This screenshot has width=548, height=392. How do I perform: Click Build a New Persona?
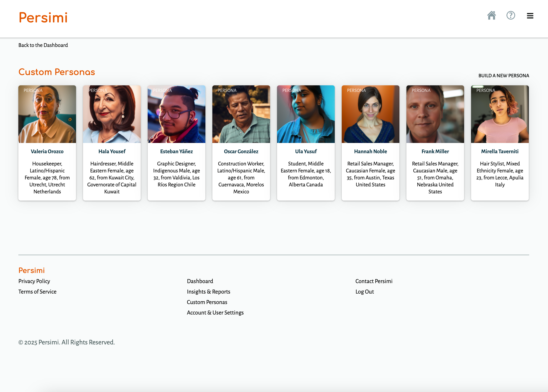pyautogui.click(x=504, y=76)
